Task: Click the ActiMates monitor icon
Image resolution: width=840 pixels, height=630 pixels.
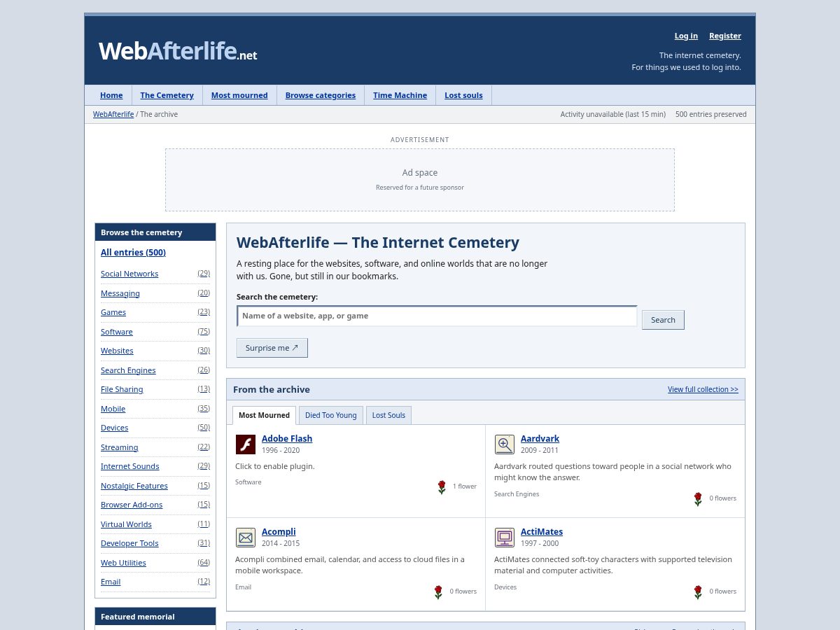Action: [505, 538]
